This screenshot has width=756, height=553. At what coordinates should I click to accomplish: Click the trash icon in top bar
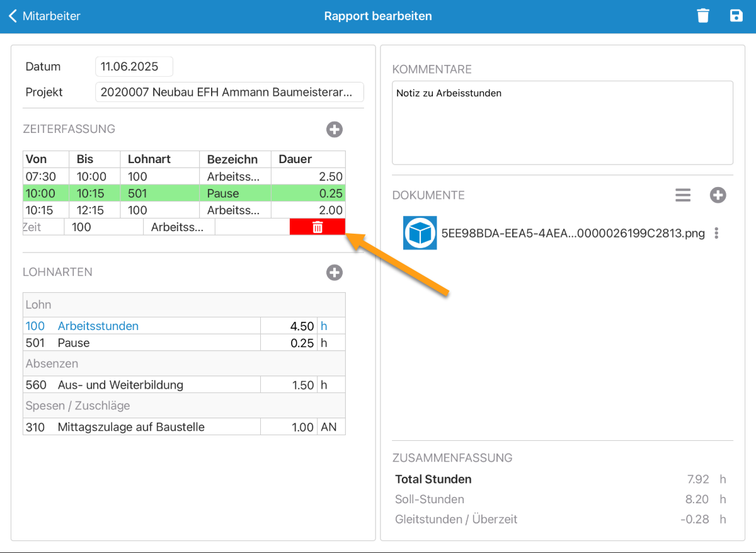point(703,16)
